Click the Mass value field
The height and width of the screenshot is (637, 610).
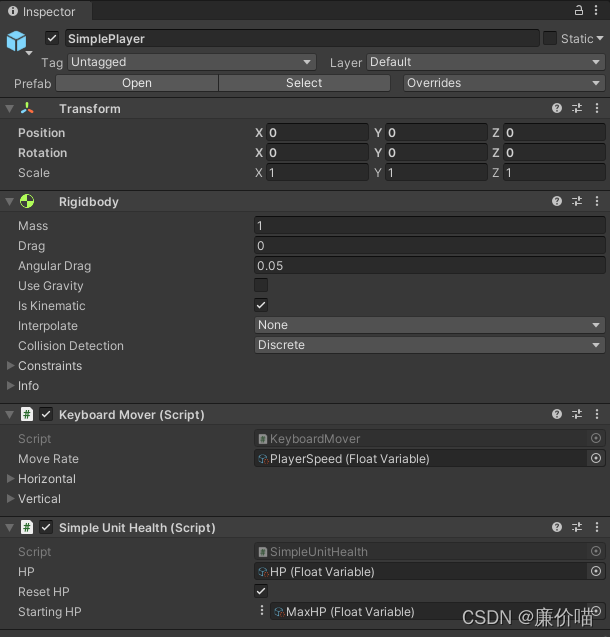[x=430, y=225]
